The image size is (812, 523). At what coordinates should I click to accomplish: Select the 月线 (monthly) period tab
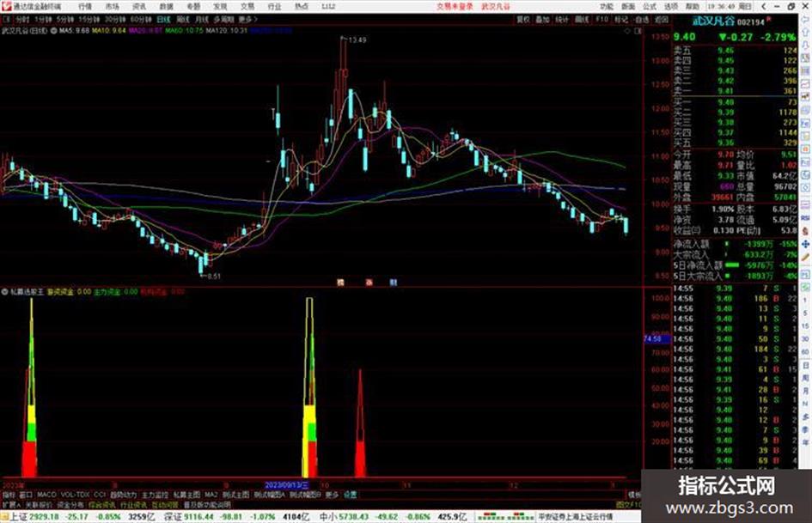point(201,19)
